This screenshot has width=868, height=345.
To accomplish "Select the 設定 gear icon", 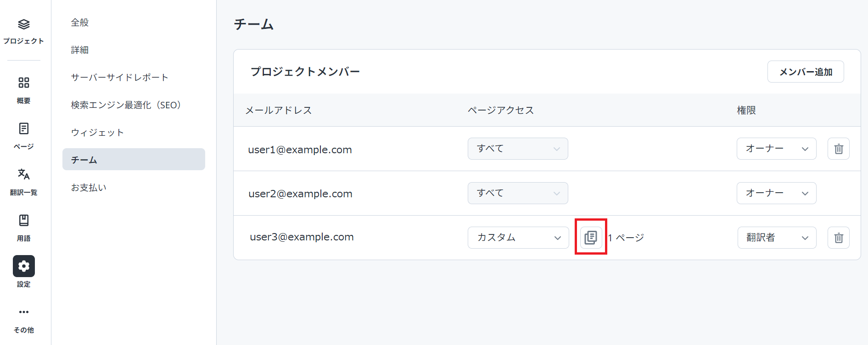I will (24, 266).
